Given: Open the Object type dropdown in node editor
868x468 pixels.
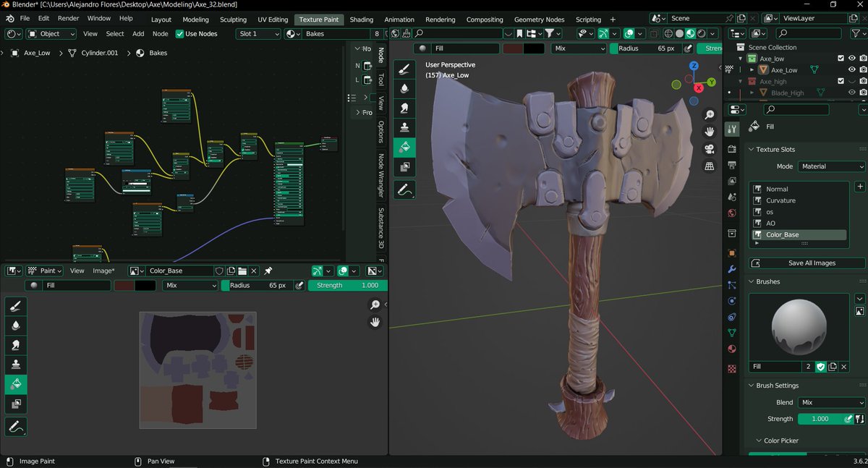Looking at the screenshot, I should 51,33.
